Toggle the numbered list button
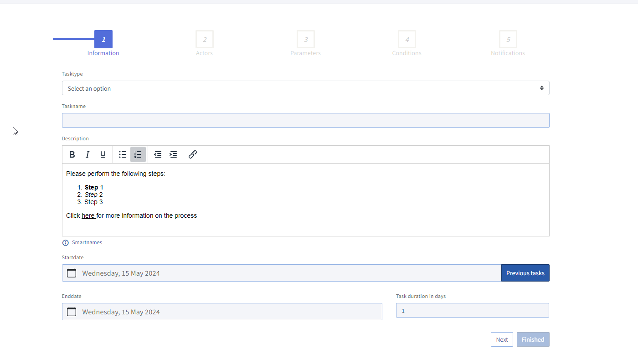The image size is (638, 364). click(x=138, y=154)
